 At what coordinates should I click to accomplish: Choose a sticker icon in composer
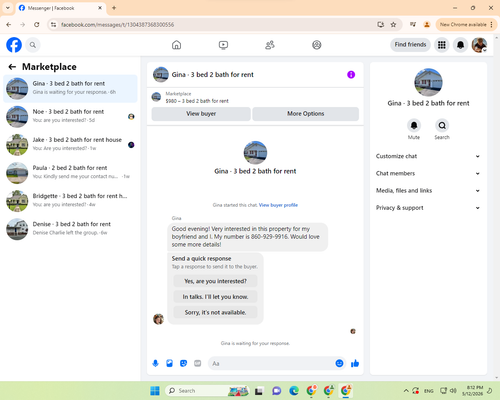183,363
